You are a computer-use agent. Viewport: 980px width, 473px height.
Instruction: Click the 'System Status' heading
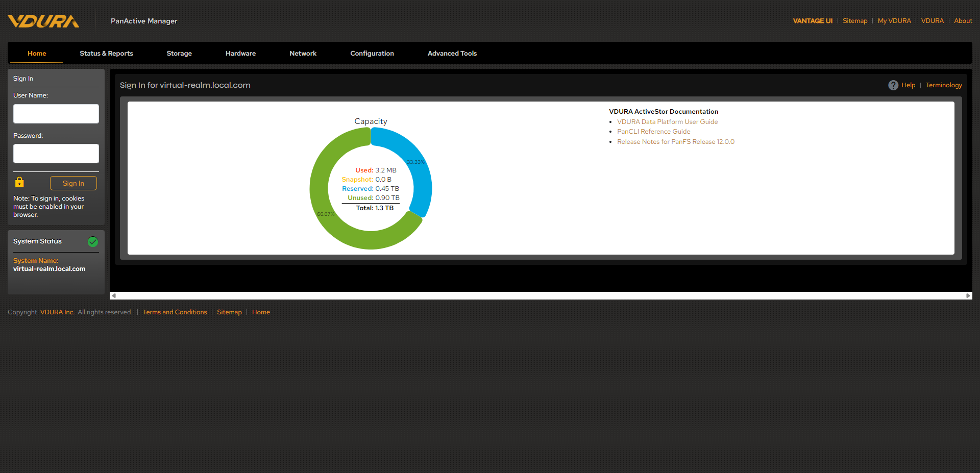(x=37, y=241)
